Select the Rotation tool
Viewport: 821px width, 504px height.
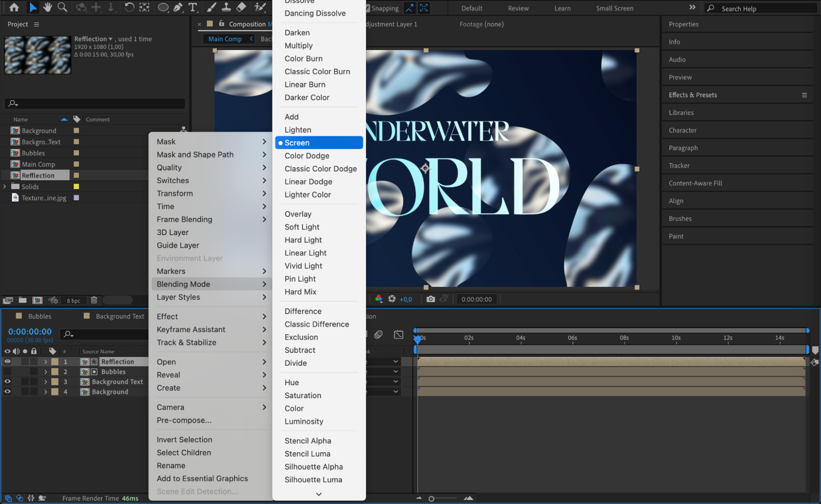pyautogui.click(x=129, y=7)
